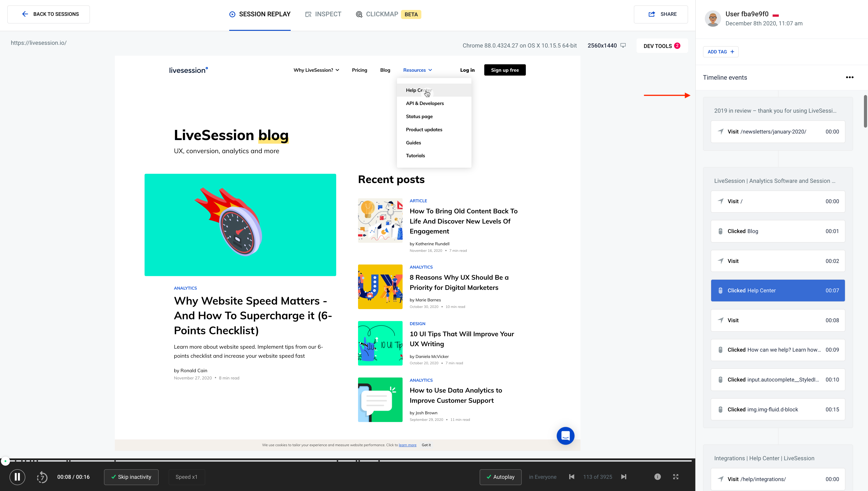Toggle the Skip Inactivity button
868x491 pixels.
tap(131, 477)
